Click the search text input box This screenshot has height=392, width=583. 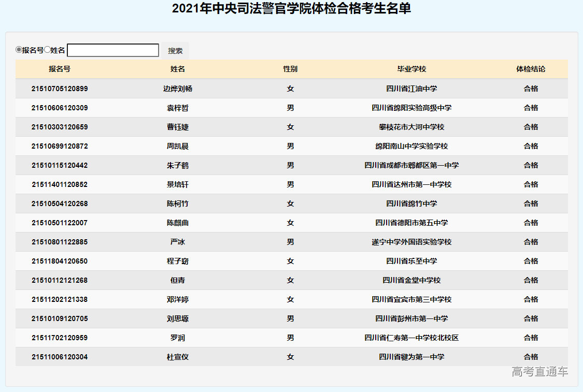point(113,50)
